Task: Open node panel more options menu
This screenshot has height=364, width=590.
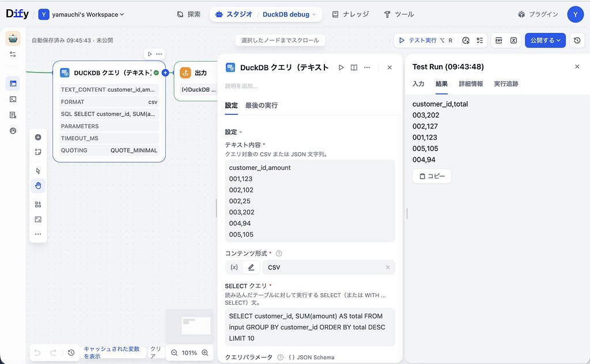Action: (x=367, y=67)
